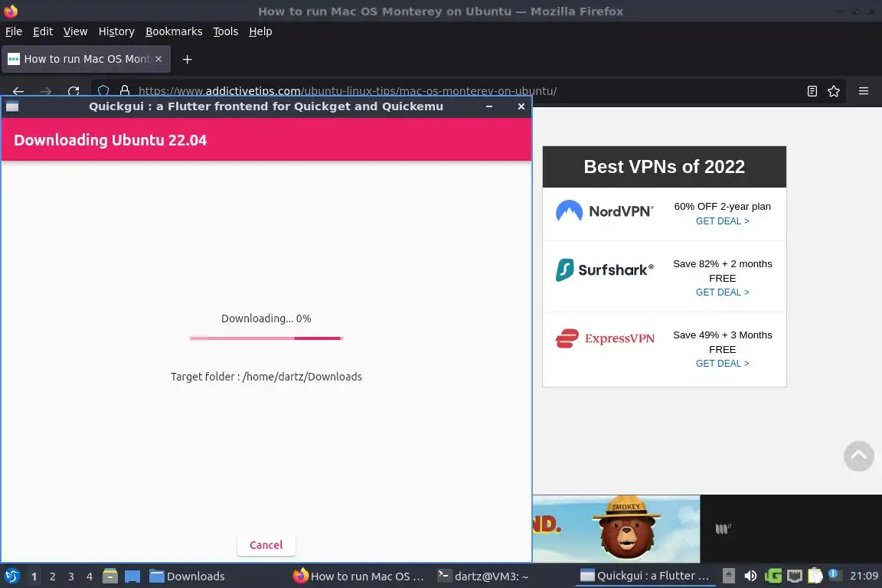This screenshot has width=882, height=588.
Task: Open the Firefox hamburger application menu
Action: coord(864,91)
